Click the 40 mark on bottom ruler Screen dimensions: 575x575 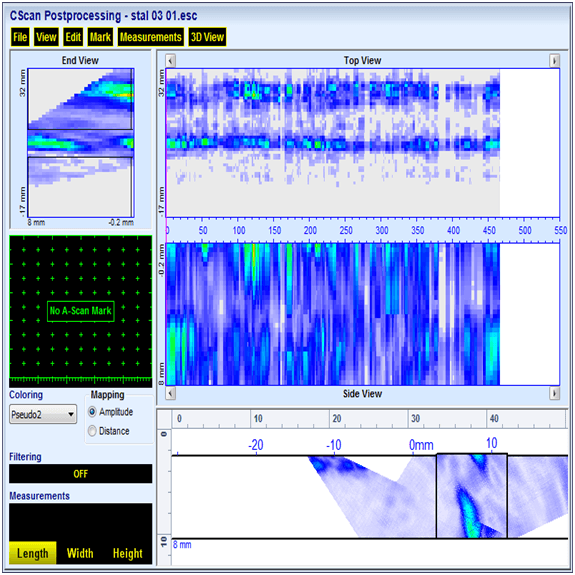pos(494,418)
